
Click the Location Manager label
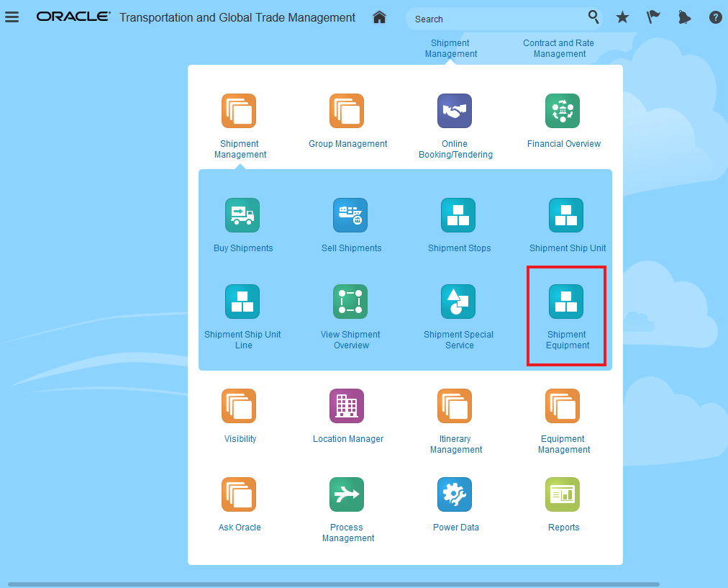click(348, 439)
